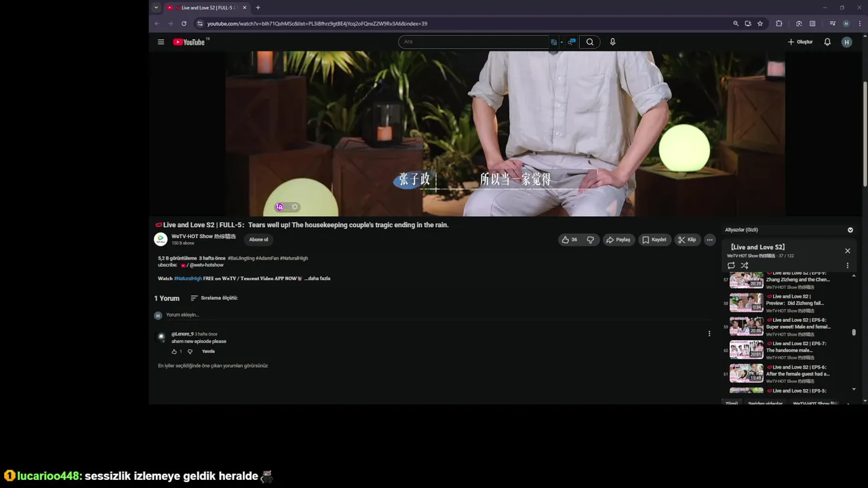This screenshot has width=868, height=488.
Task: Select the Tümü filter chip
Action: click(x=732, y=403)
